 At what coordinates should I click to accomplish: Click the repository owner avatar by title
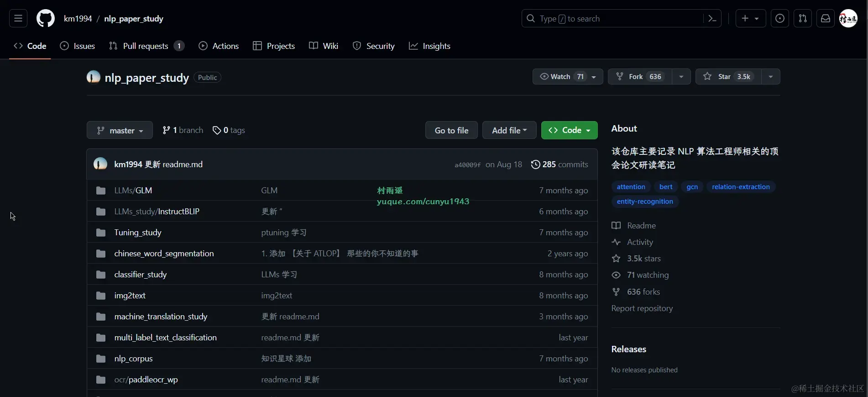(x=94, y=77)
